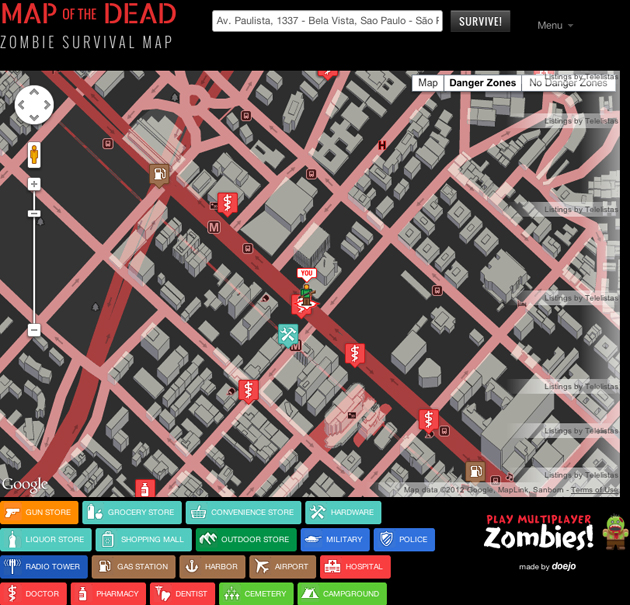The image size is (630, 605).
Task: Select the No Danger Zones tab
Action: 568,83
